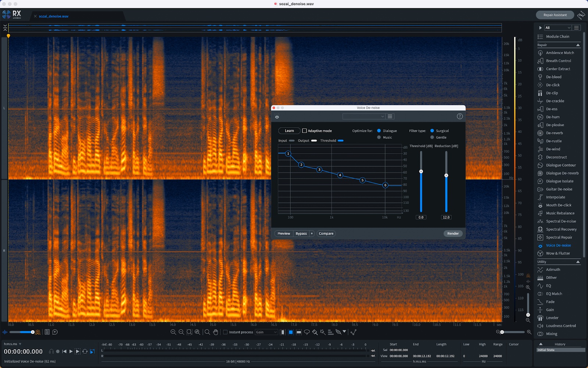Choose Surgical filter type
This screenshot has height=368, width=588.
click(432, 131)
